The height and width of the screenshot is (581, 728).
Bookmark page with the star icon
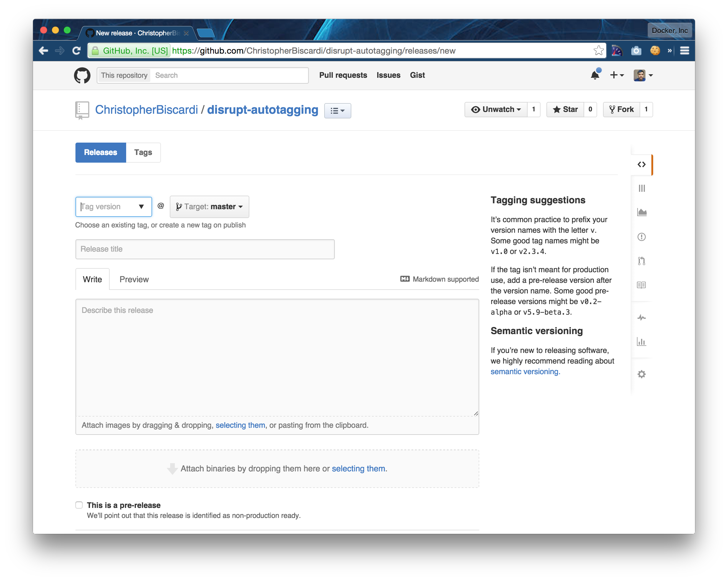[x=598, y=51]
